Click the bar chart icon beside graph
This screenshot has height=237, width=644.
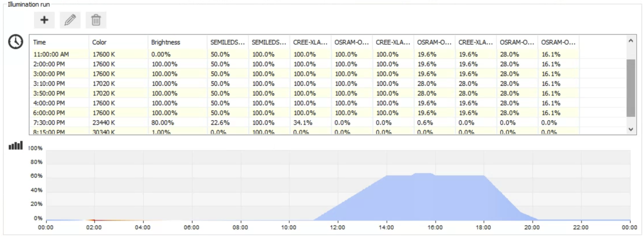coord(16,145)
